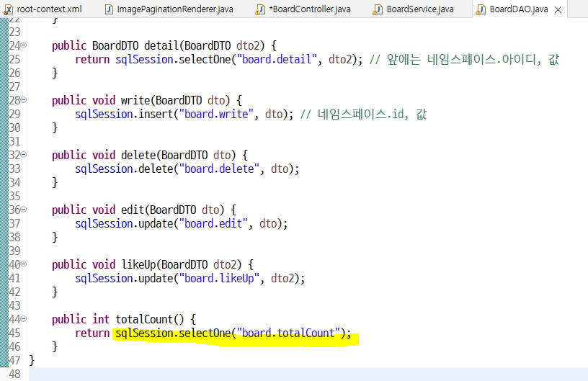
Task: Click the "board.delete" string literal
Action: click(x=219, y=169)
